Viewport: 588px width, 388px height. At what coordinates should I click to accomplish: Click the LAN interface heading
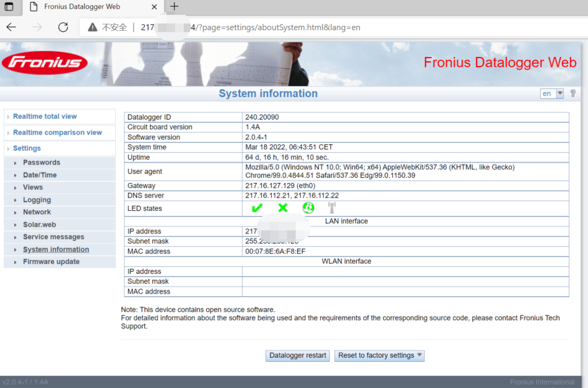[x=346, y=221]
